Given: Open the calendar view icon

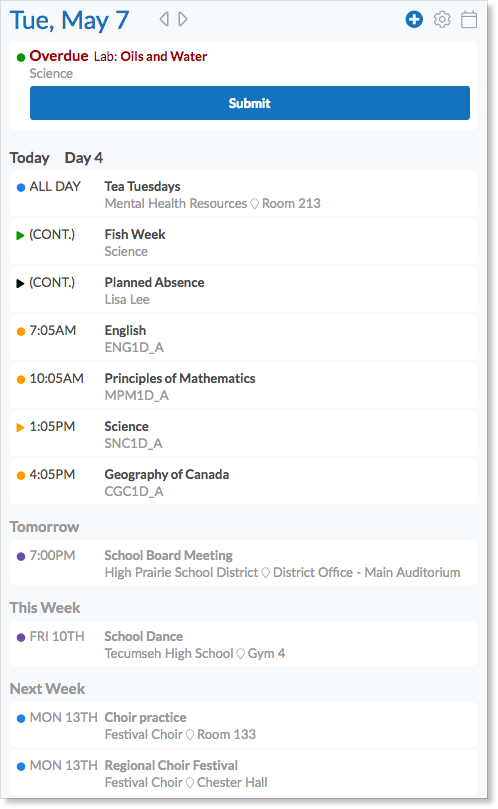Looking at the screenshot, I should tap(469, 20).
